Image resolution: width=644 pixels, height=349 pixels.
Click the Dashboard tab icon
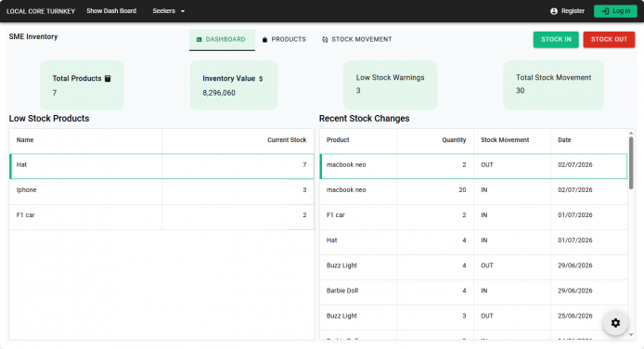(200, 39)
